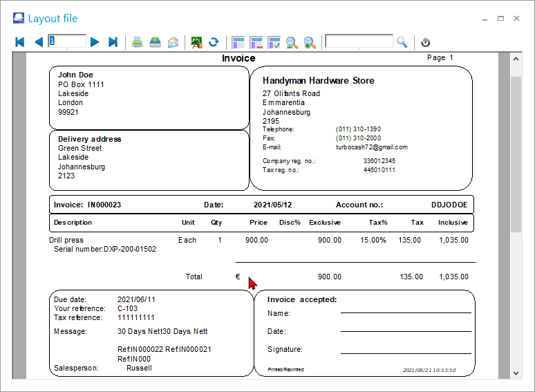Go to the next page
535x392 pixels.
pos(95,42)
